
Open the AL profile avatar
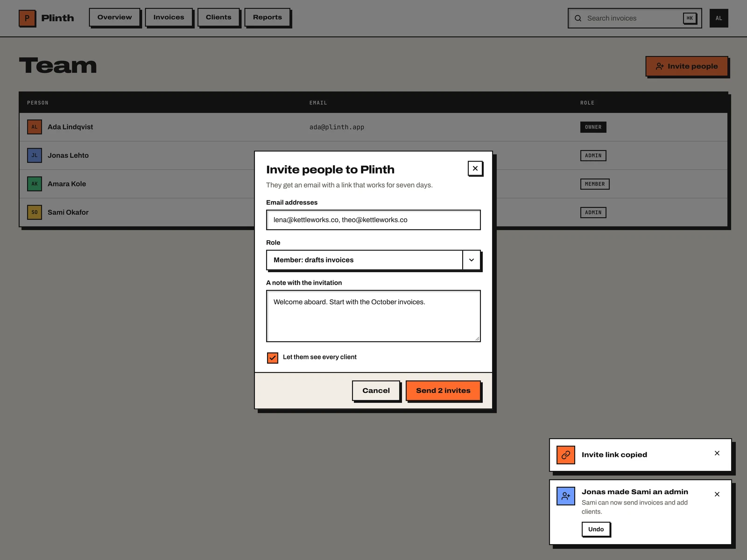(x=719, y=18)
